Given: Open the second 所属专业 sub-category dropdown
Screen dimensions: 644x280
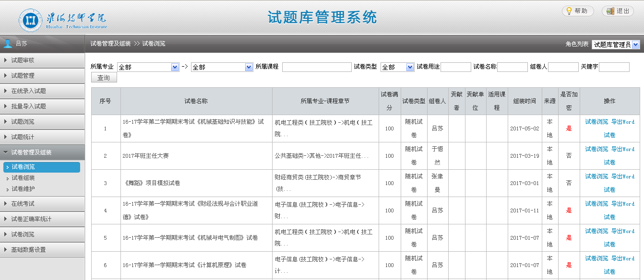Looking at the screenshot, I should pos(222,67).
